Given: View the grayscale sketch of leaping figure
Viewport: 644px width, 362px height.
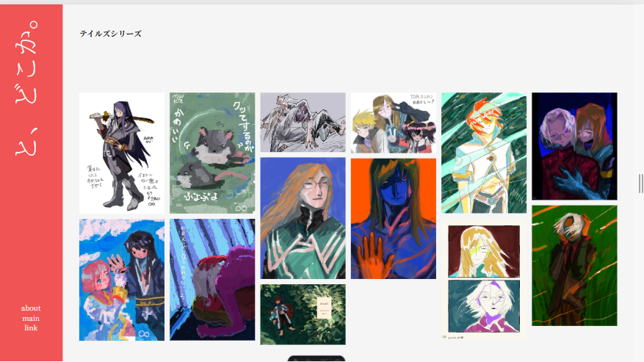Looking at the screenshot, I should click(303, 123).
